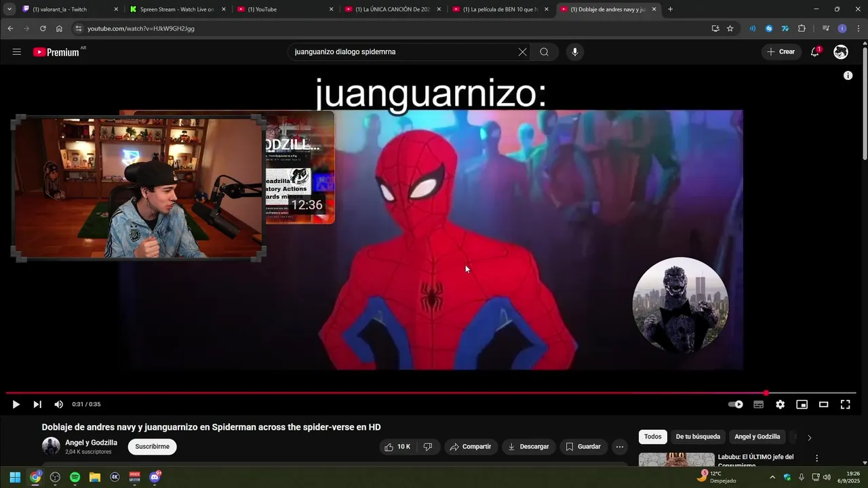Open Chrome media controls icon
This screenshot has height=488, width=868.
tap(825, 28)
